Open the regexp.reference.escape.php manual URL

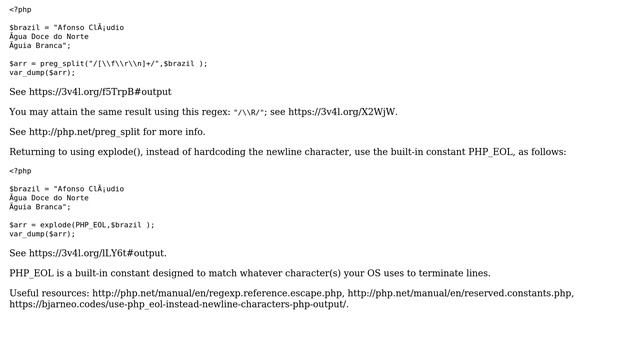pyautogui.click(x=217, y=293)
